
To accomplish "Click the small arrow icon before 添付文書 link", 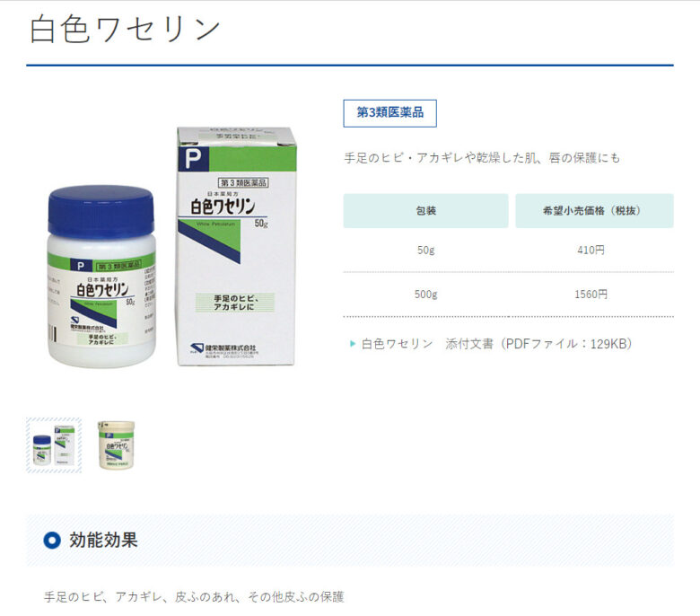I will 353,344.
